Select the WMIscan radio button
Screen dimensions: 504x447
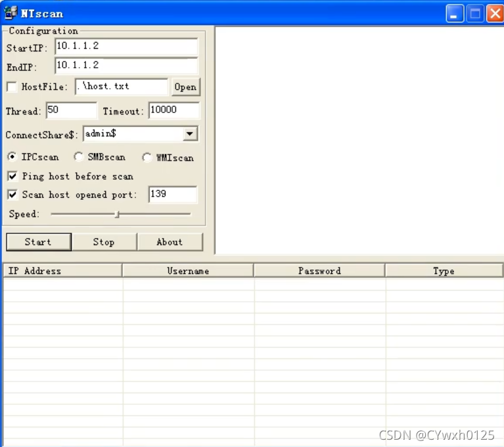click(147, 158)
